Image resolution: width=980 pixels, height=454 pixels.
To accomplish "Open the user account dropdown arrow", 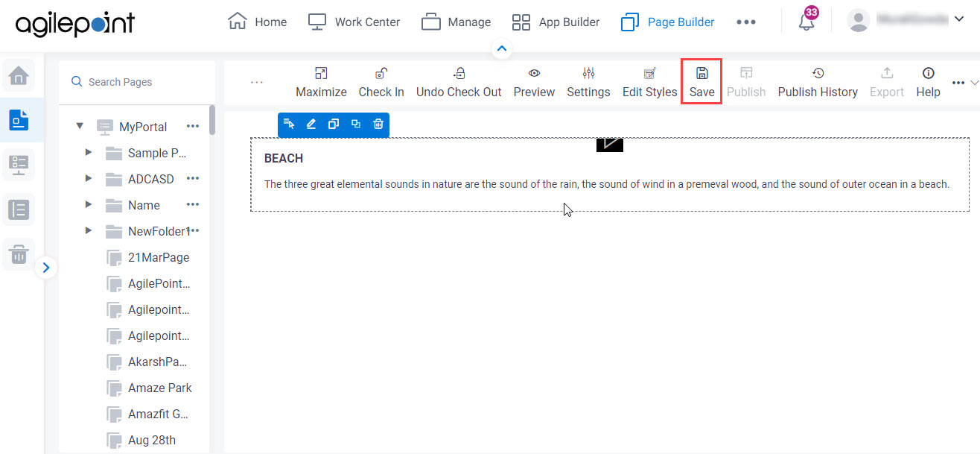I will [x=958, y=20].
